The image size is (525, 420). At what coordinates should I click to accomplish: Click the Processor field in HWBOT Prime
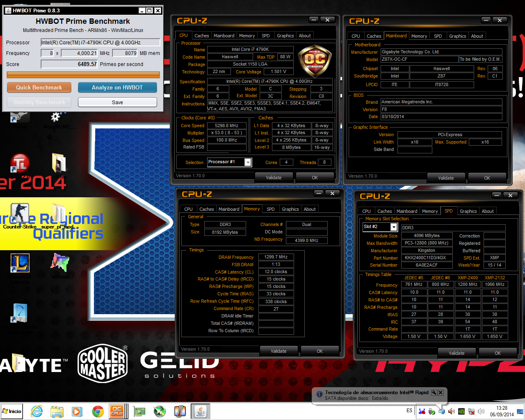[x=100, y=42]
